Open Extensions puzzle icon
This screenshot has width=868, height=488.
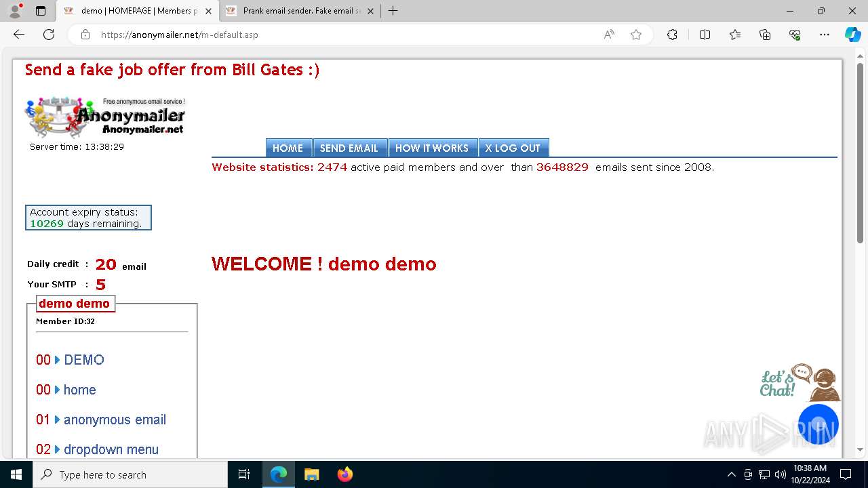672,35
